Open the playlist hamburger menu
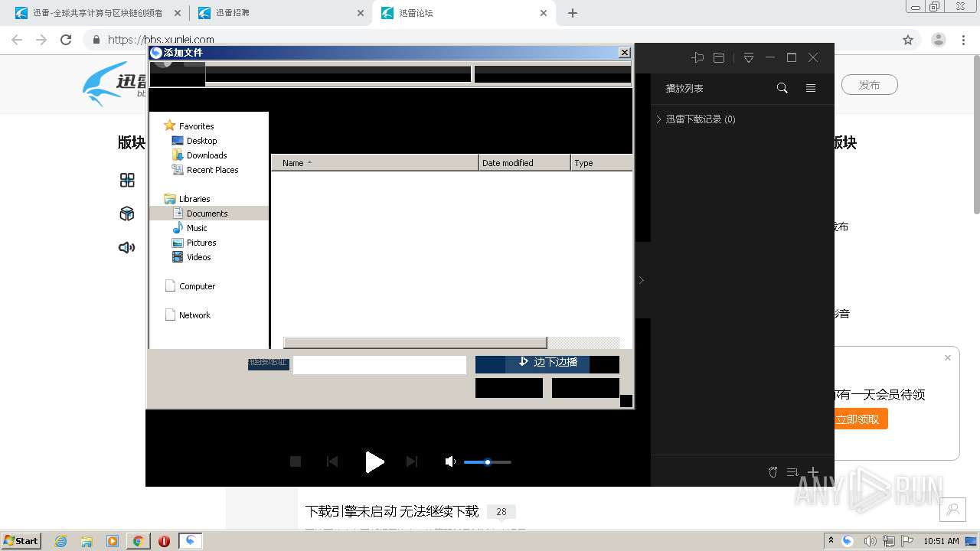980x551 pixels. coord(811,88)
